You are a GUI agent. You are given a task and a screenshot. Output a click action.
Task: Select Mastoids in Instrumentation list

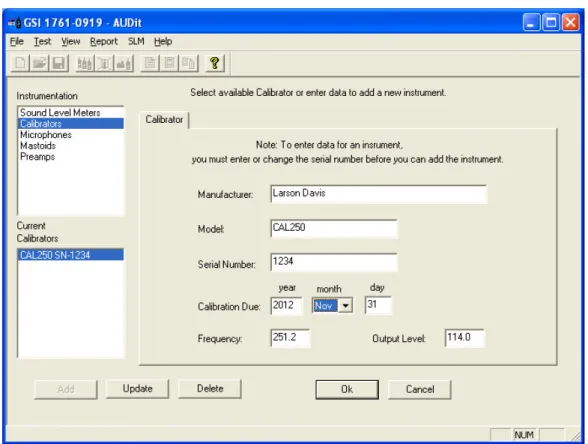(70, 146)
